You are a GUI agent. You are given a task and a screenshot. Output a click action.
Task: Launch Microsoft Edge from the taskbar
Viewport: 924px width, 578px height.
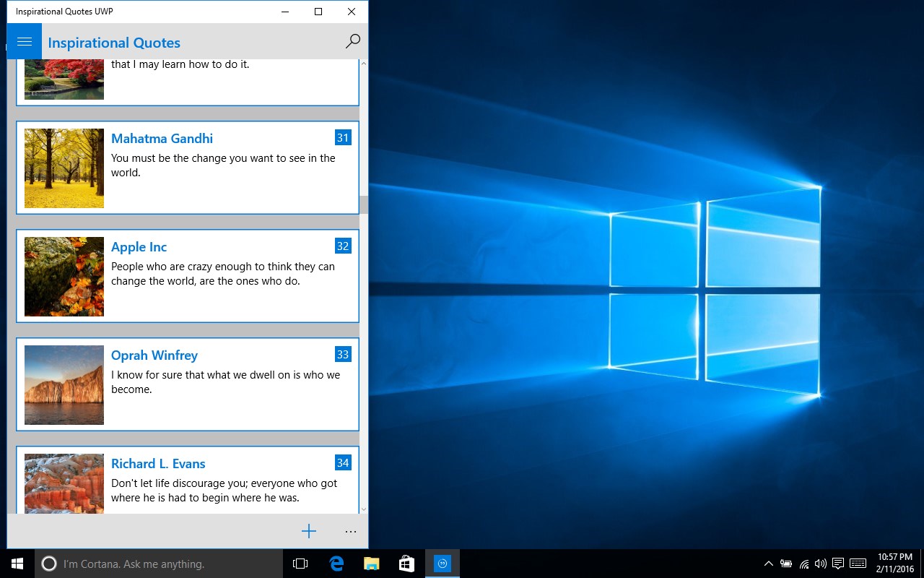pos(336,564)
